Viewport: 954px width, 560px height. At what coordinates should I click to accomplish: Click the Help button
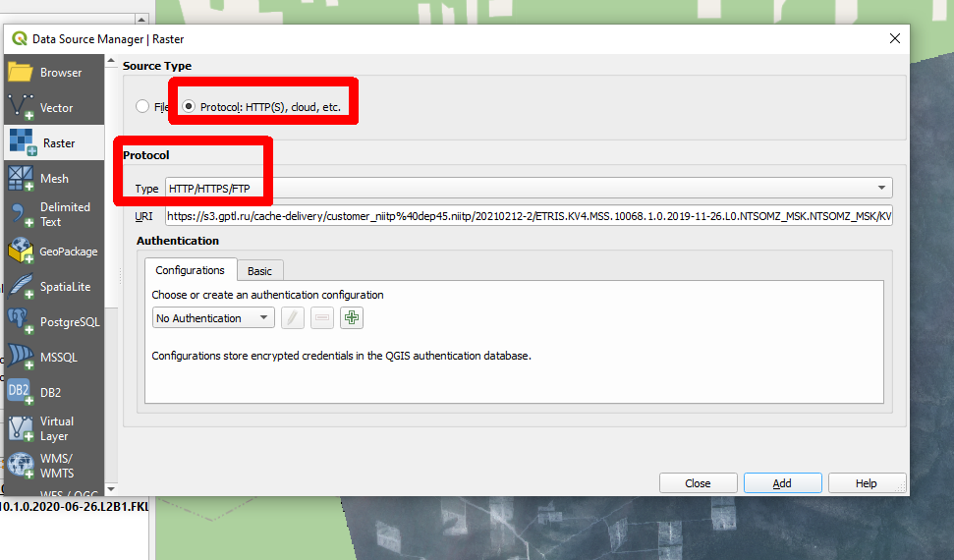pyautogui.click(x=867, y=482)
